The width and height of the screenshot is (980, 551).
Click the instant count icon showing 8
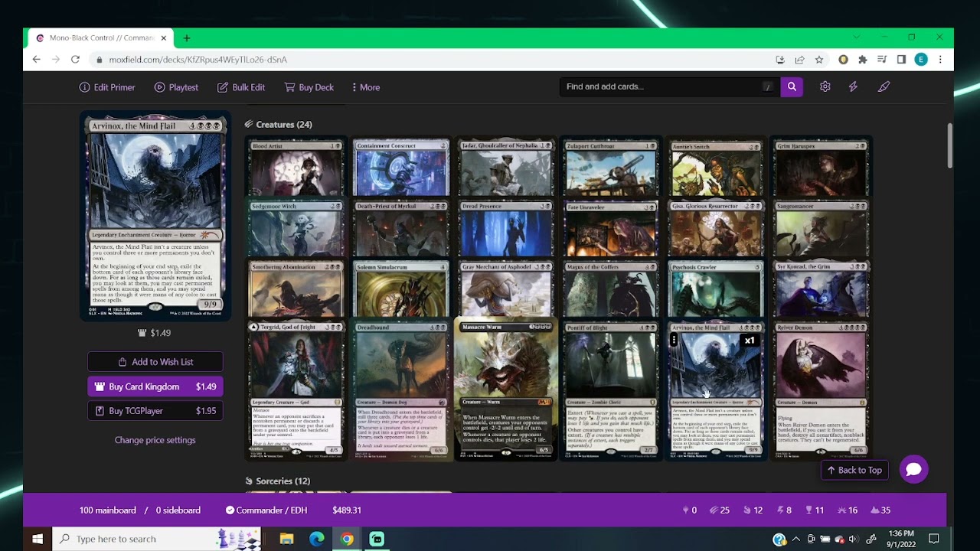pyautogui.click(x=779, y=510)
